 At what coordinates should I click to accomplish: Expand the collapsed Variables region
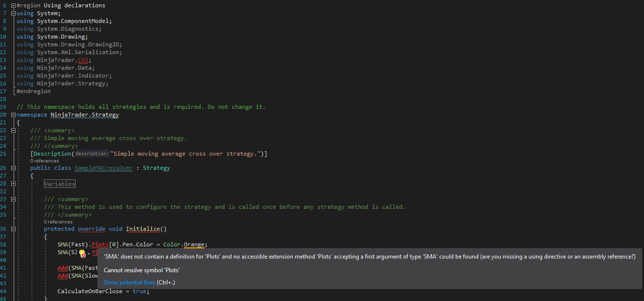[13, 184]
